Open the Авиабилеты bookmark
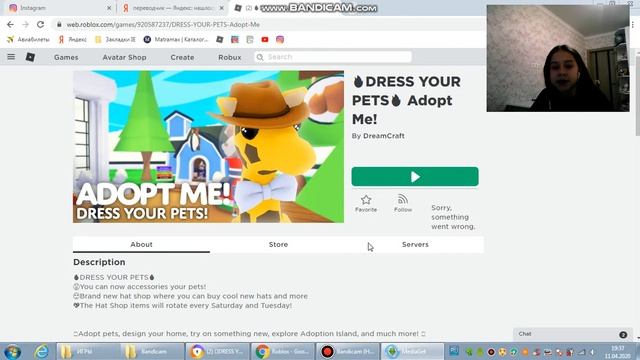This screenshot has height=360, width=640. click(28, 40)
